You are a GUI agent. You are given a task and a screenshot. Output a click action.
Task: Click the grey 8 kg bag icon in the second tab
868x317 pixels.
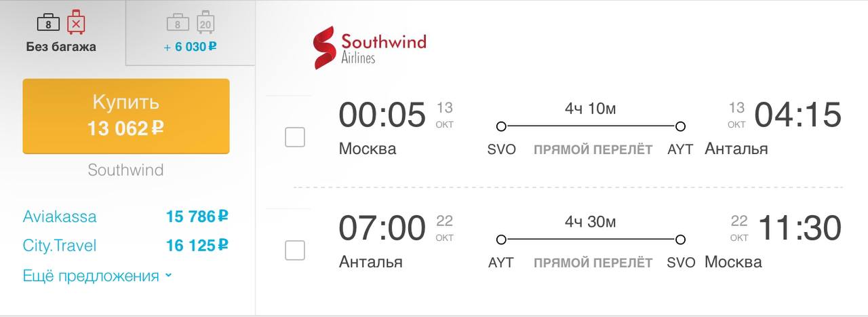click(177, 24)
